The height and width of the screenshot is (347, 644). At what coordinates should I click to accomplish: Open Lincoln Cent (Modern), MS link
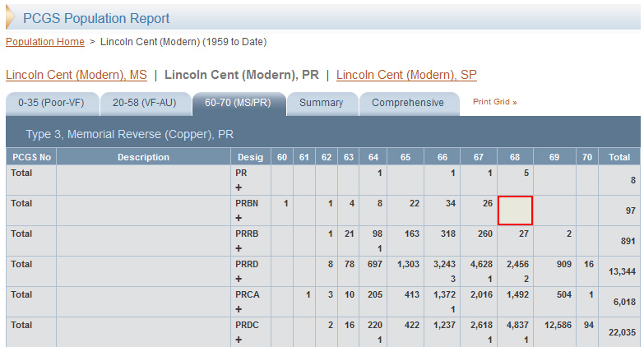(x=76, y=75)
